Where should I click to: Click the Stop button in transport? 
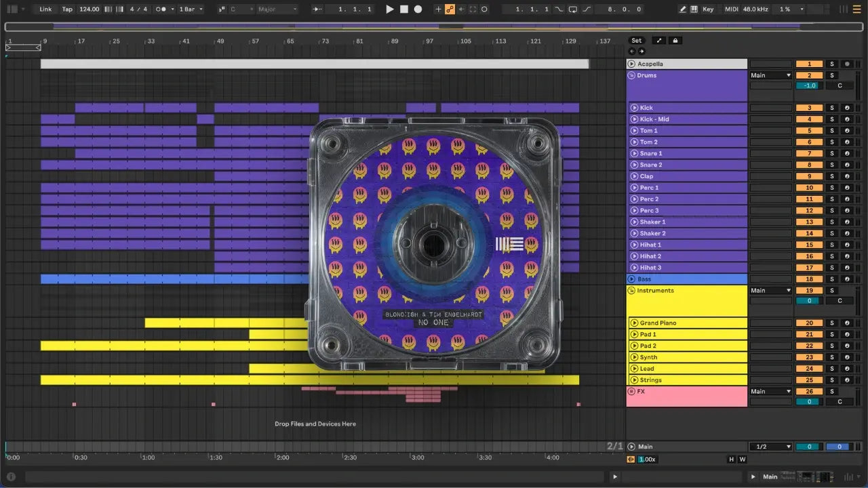tap(403, 9)
